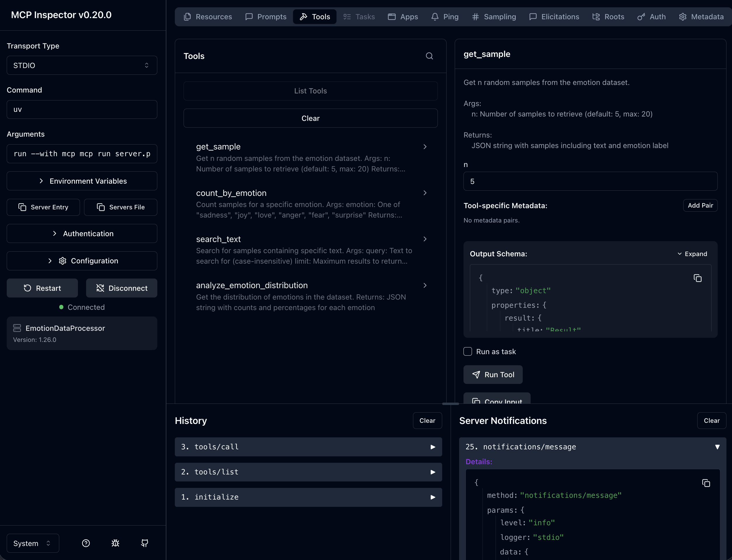This screenshot has width=732, height=560.
Task: Copy the notifications/message details JSON
Action: (x=706, y=483)
